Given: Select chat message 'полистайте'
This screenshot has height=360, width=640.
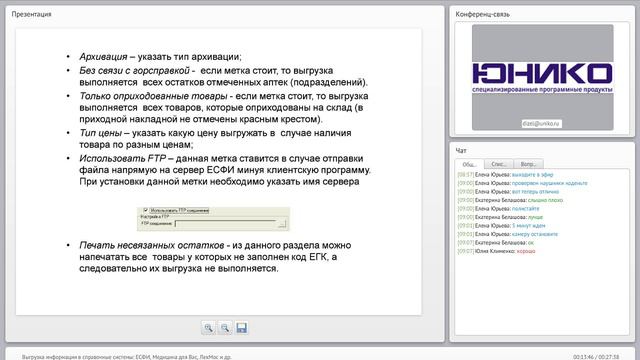Looking at the screenshot, I should (525, 209).
